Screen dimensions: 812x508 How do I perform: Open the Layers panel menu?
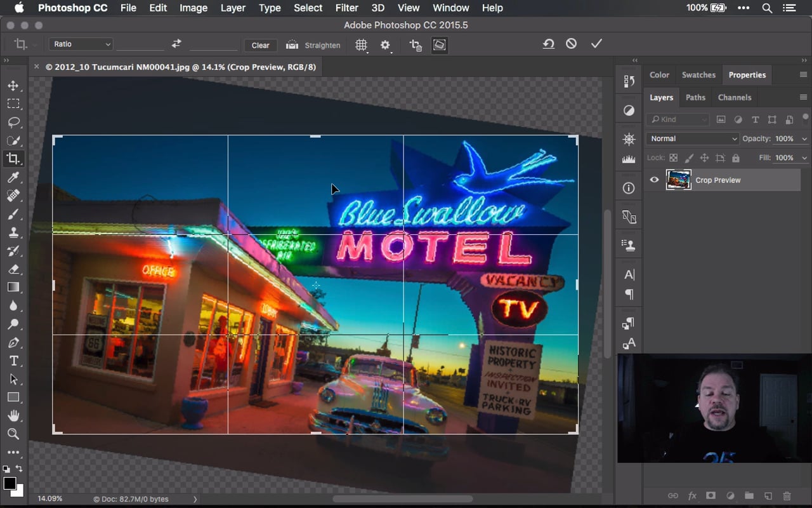(803, 97)
